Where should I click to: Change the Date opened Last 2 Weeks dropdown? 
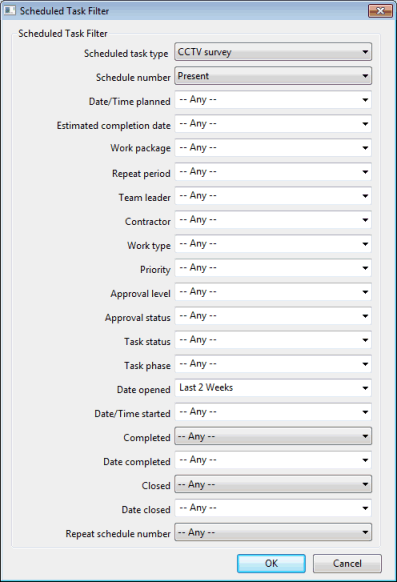(273, 388)
